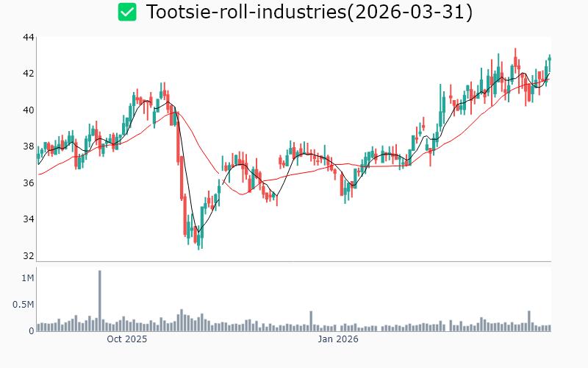Screen dimensions: 588x368
Task: Click the green checkmark icon beside the title
Action: pyautogui.click(x=127, y=13)
